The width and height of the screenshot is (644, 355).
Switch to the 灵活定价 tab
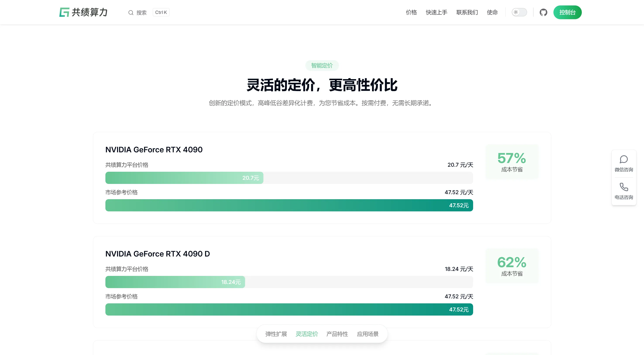pos(307,334)
